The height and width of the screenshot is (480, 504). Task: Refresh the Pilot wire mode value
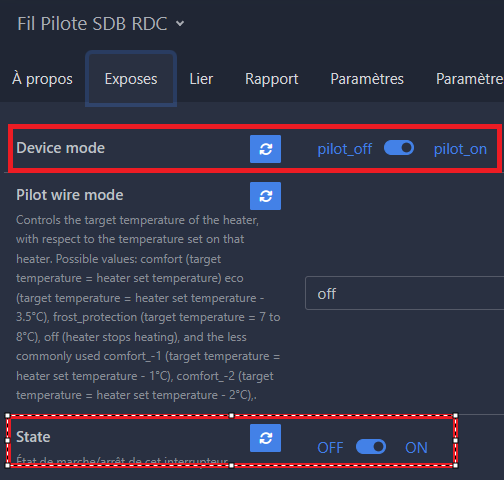coord(265,196)
